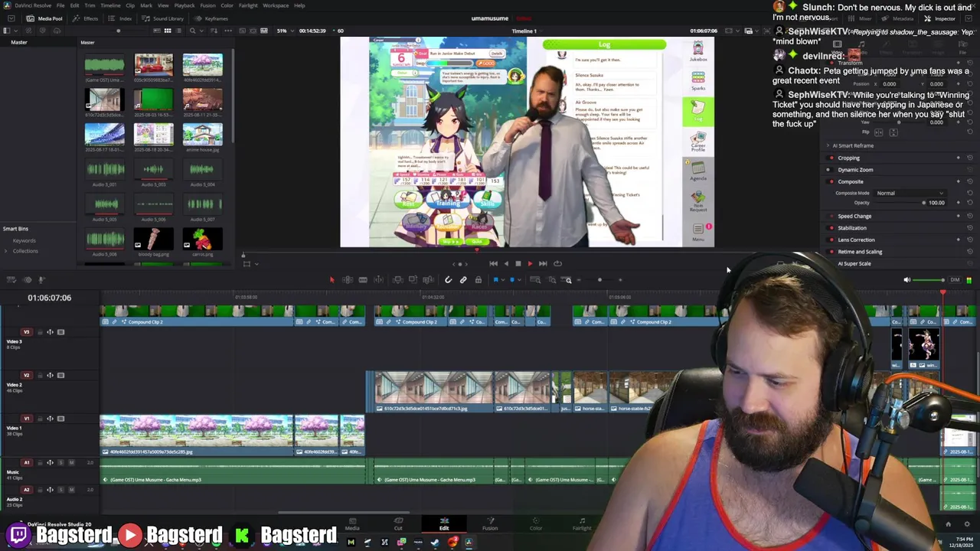This screenshot has width=980, height=551.
Task: Toggle Loop playback
Action: (x=557, y=263)
